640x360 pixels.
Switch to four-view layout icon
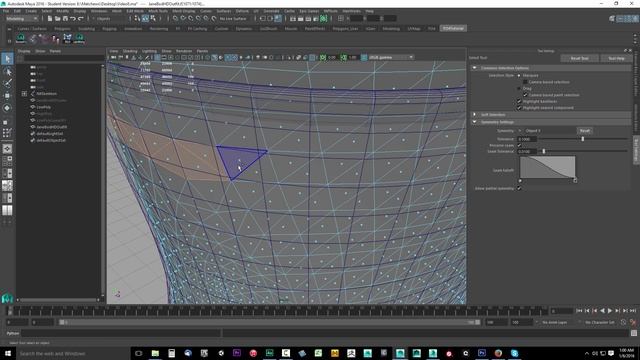coord(7,161)
